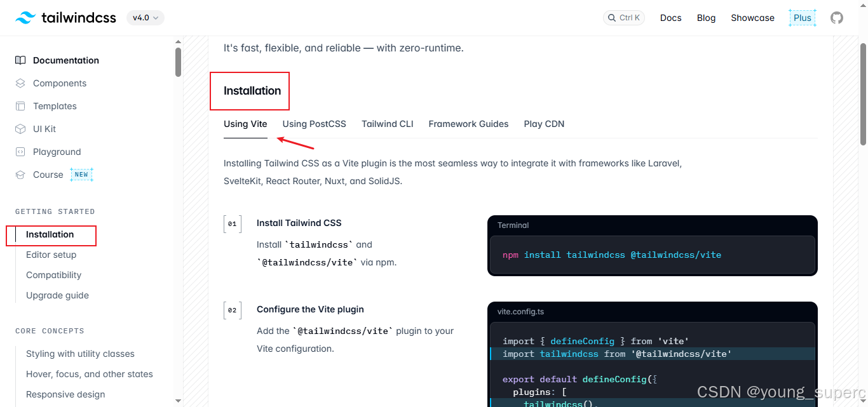Click the Install Tailwind CSS step title

tap(299, 223)
